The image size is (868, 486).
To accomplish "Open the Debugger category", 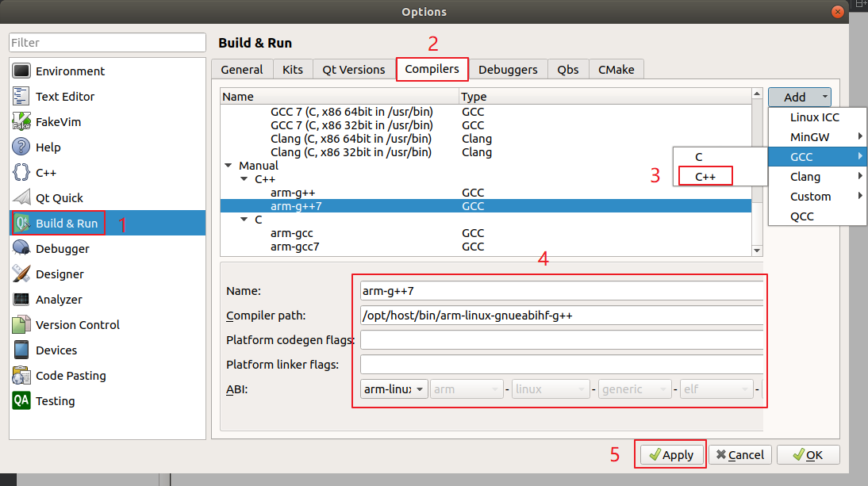I will (x=107, y=249).
